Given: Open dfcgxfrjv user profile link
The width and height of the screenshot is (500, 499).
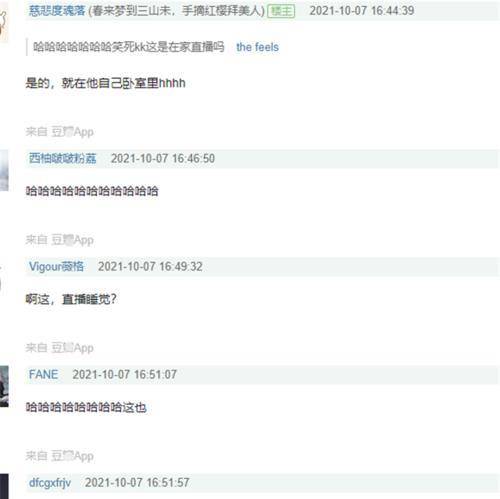Looking at the screenshot, I should coord(50,482).
